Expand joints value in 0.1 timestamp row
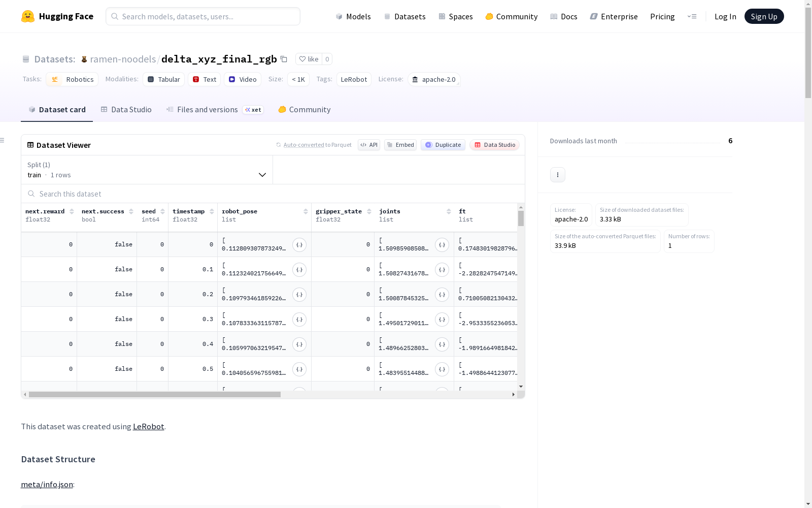Viewport: 812px width, 508px height. (442, 270)
